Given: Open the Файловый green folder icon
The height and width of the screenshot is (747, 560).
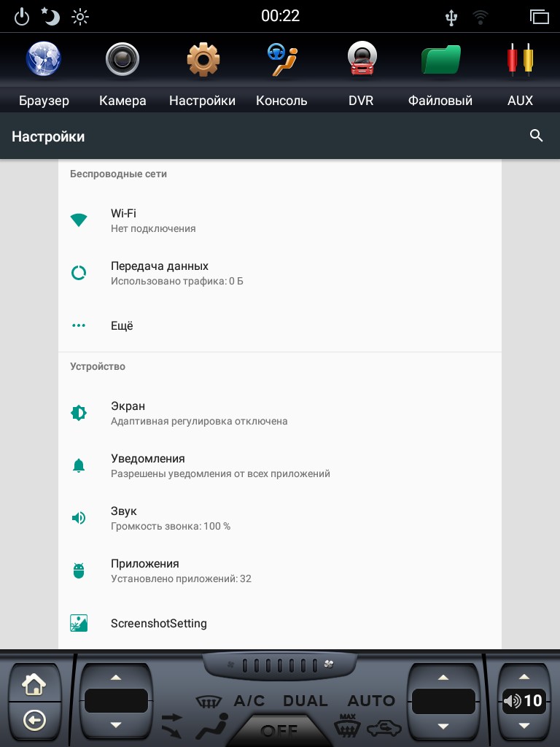Looking at the screenshot, I should click(441, 59).
